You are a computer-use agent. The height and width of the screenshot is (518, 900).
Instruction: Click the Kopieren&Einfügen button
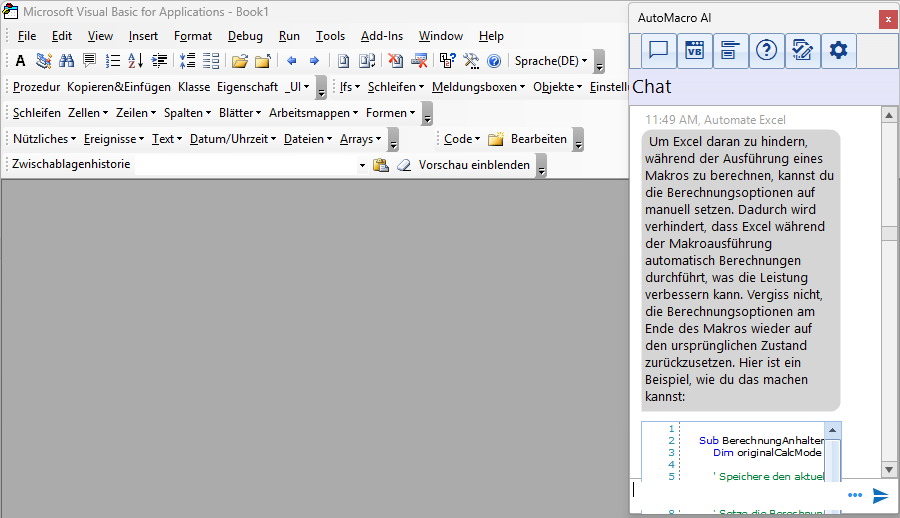pyautogui.click(x=119, y=87)
